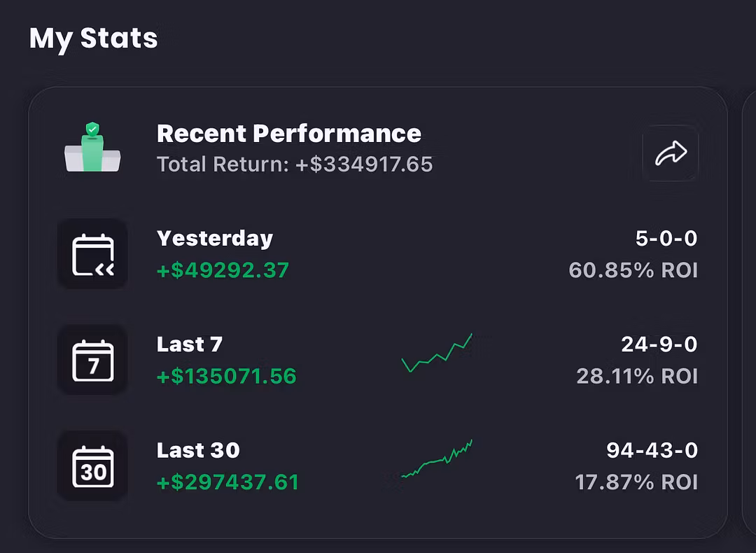
Task: Select the 24-9-0 record
Action: [659, 344]
